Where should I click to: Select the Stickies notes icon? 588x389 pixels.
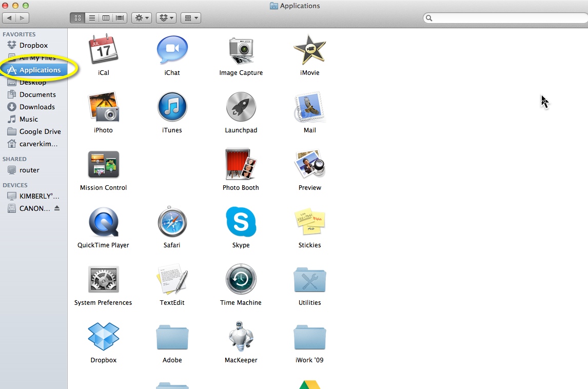(310, 222)
